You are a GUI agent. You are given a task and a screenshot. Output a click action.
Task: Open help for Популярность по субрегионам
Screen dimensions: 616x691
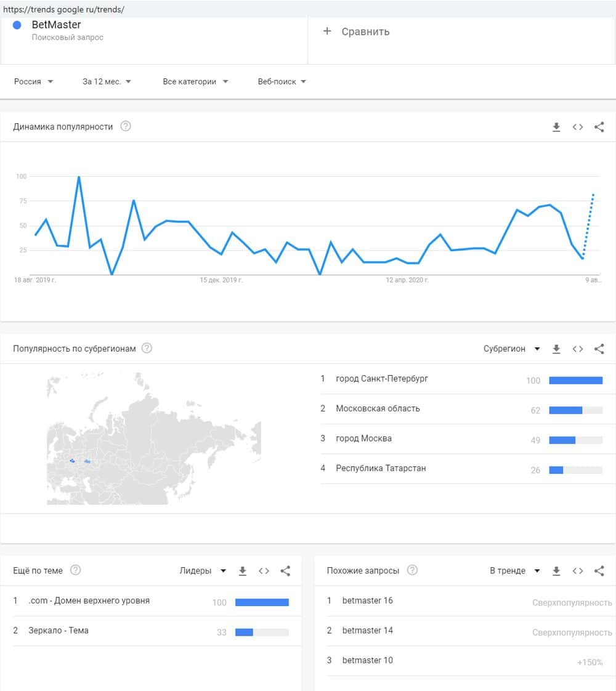147,348
